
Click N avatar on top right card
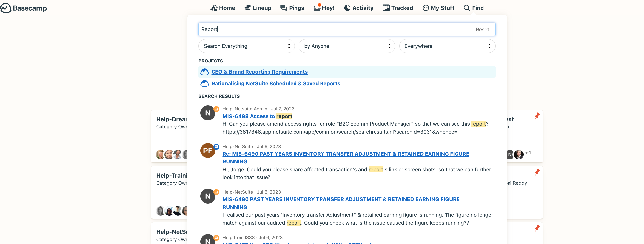[510, 155]
